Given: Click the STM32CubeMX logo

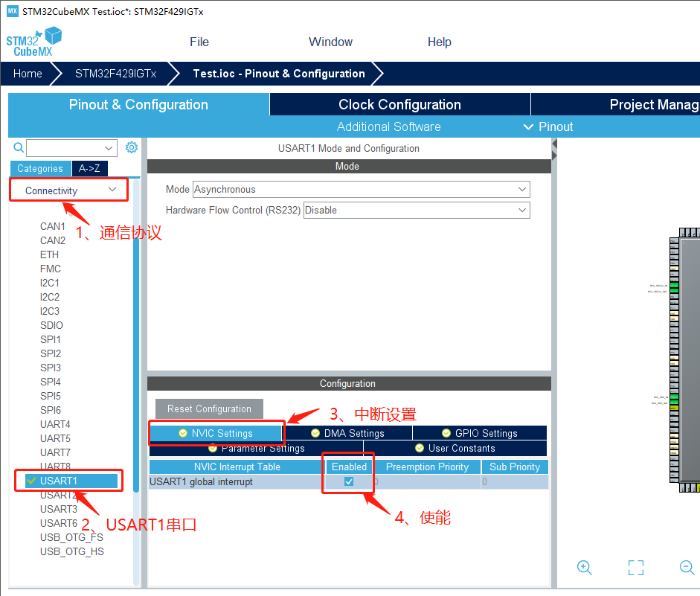Looking at the screenshot, I should [34, 42].
